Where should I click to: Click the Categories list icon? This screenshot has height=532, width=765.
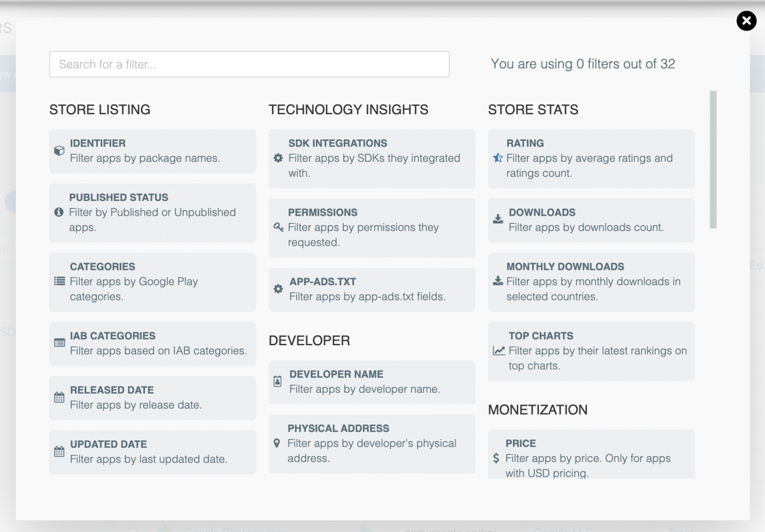pyautogui.click(x=60, y=281)
